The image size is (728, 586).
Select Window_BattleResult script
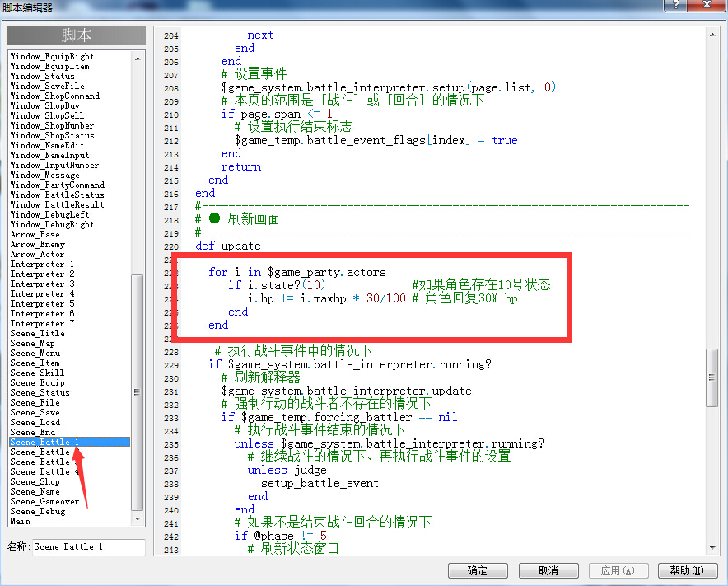[57, 205]
